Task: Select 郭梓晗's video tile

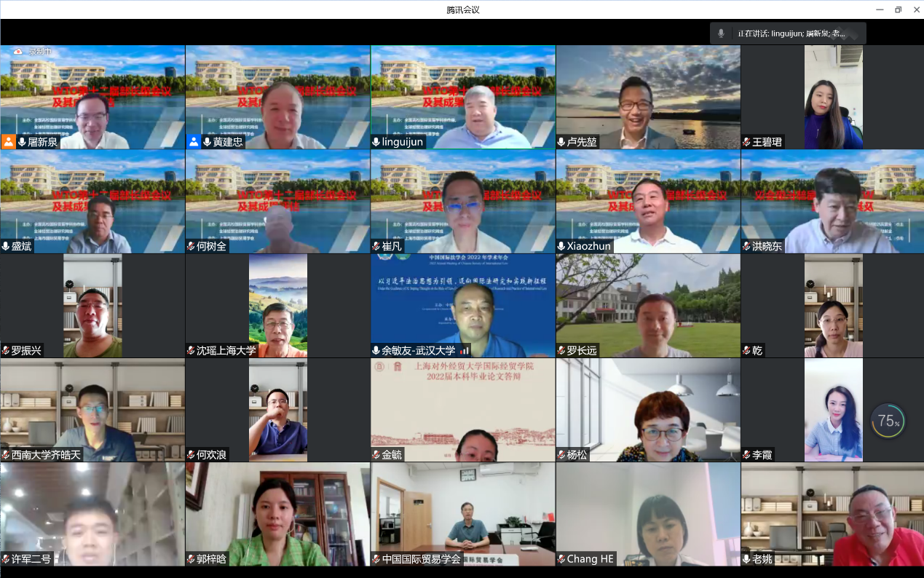Action: click(x=277, y=513)
